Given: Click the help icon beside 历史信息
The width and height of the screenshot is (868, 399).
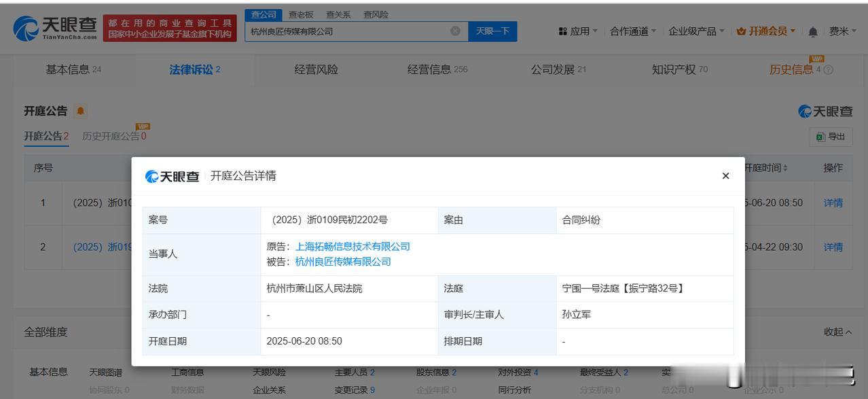Looking at the screenshot, I should coord(828,70).
